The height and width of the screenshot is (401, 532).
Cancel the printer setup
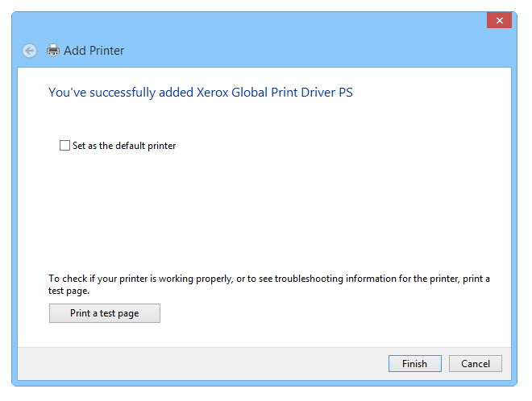476,364
